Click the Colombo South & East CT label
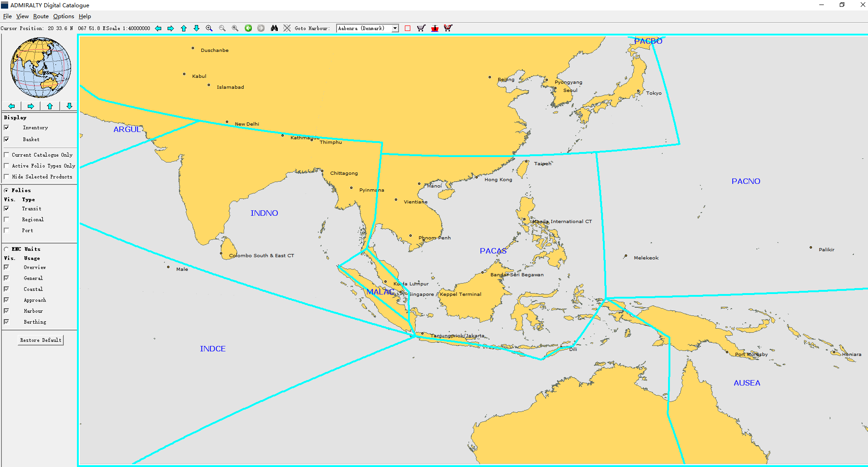868x467 pixels. tap(261, 255)
